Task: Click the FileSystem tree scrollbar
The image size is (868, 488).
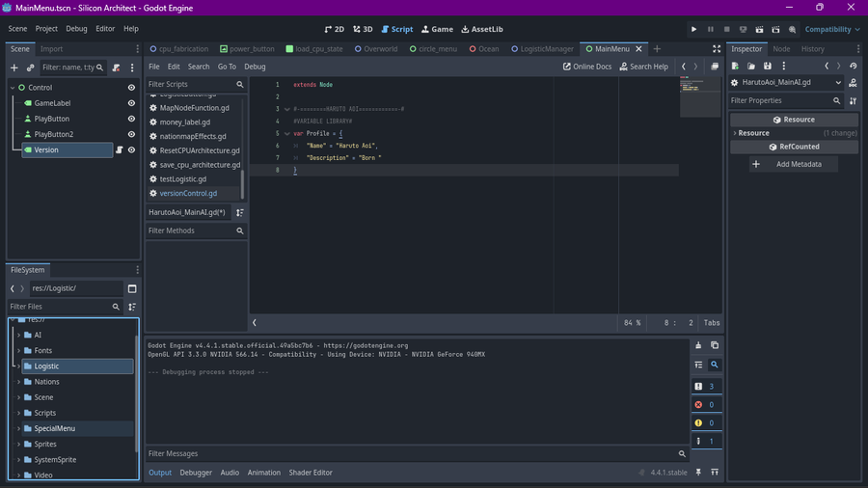Action: [137, 393]
